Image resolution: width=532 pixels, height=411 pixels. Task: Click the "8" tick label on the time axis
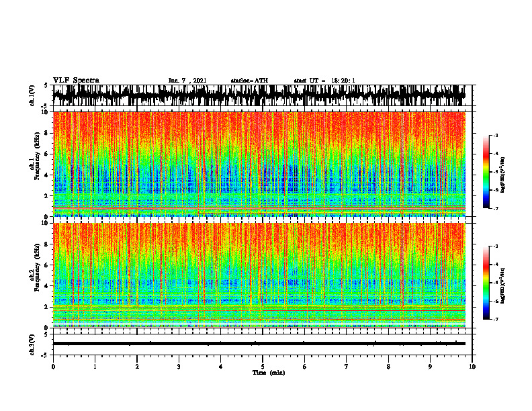[x=388, y=367]
